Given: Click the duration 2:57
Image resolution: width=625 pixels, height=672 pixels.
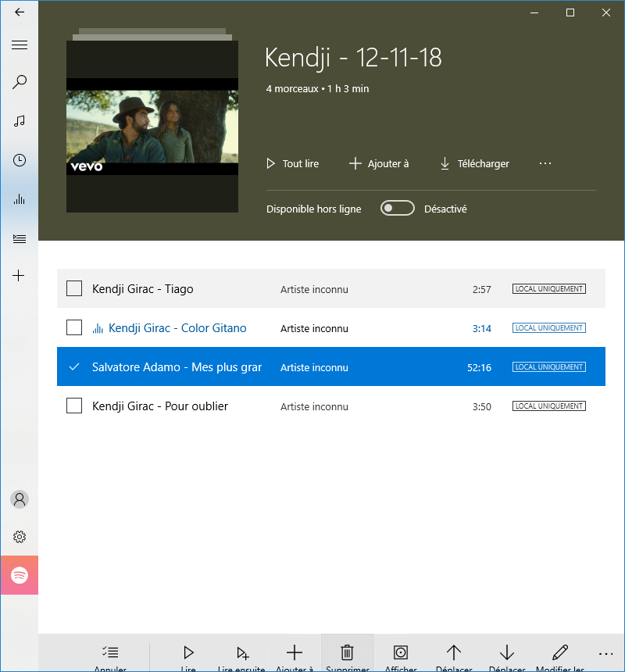Looking at the screenshot, I should point(482,290).
